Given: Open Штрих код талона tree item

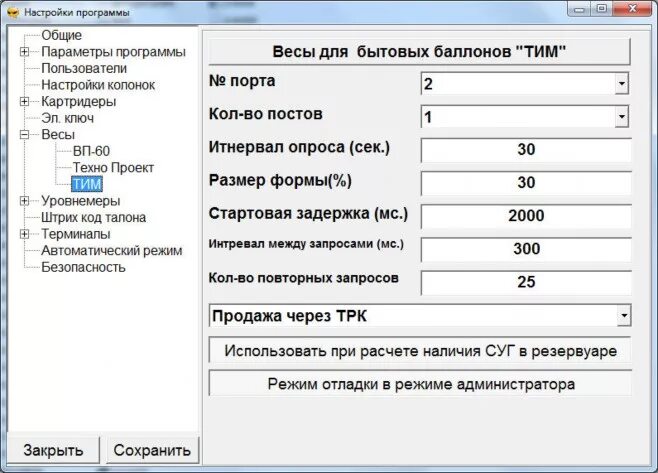Looking at the screenshot, I should (94, 217).
